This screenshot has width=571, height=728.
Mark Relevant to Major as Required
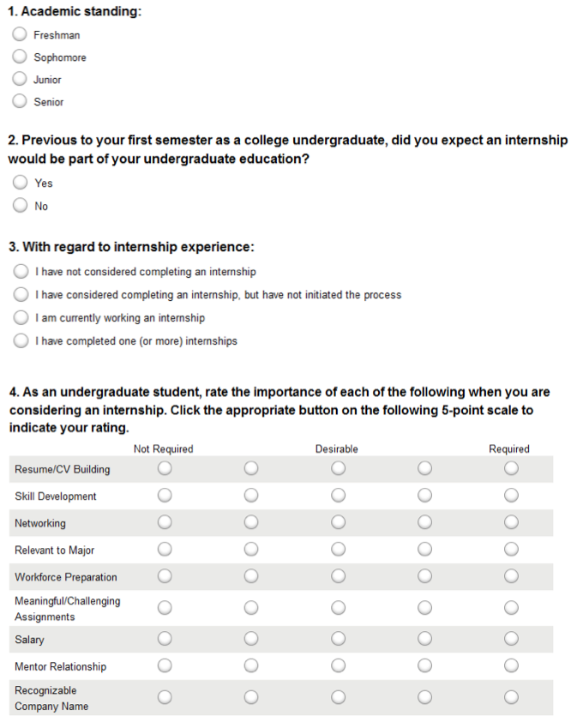pos(511,550)
